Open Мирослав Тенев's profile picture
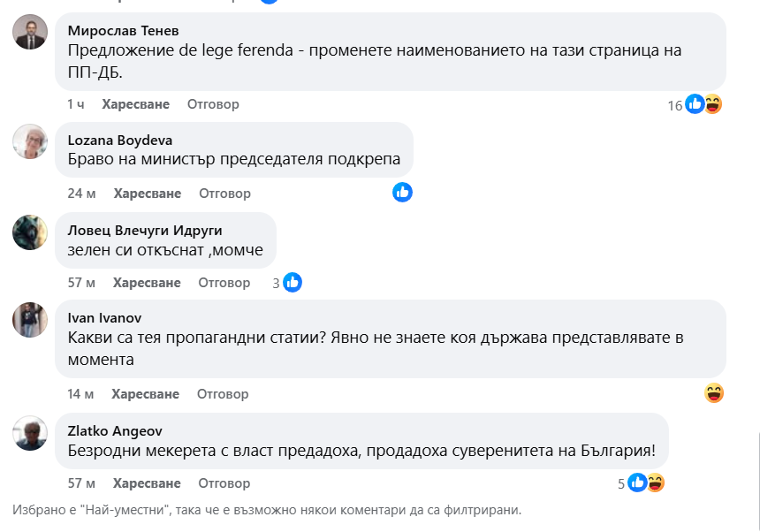This screenshot has width=760, height=532. click(x=31, y=34)
